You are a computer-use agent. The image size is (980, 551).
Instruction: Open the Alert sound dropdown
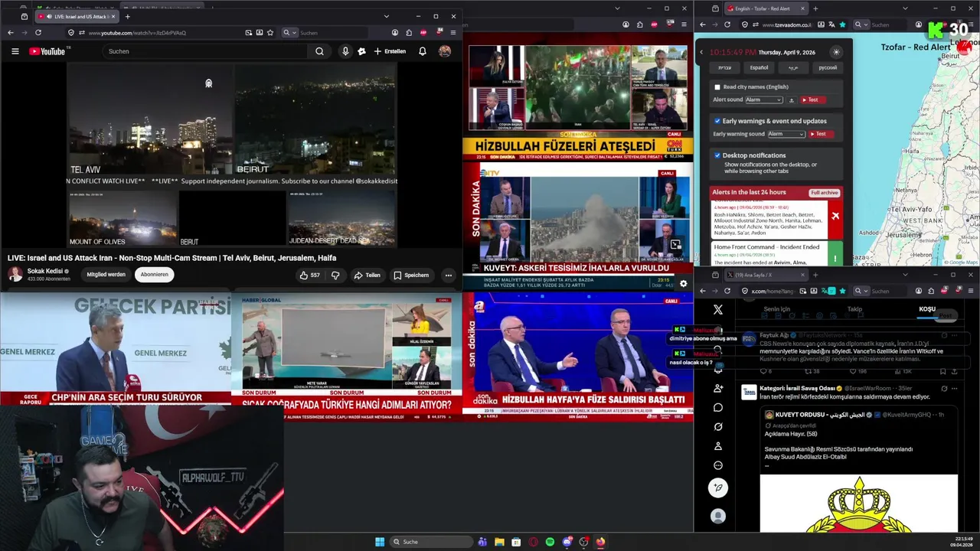click(x=764, y=100)
